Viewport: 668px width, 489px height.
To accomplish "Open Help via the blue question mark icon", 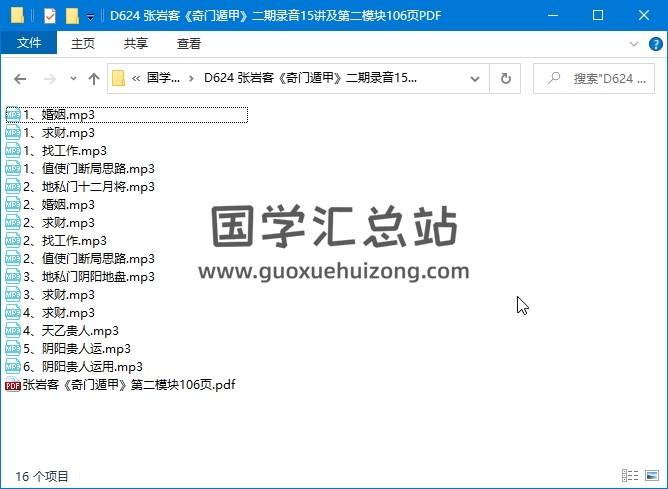I will (655, 44).
